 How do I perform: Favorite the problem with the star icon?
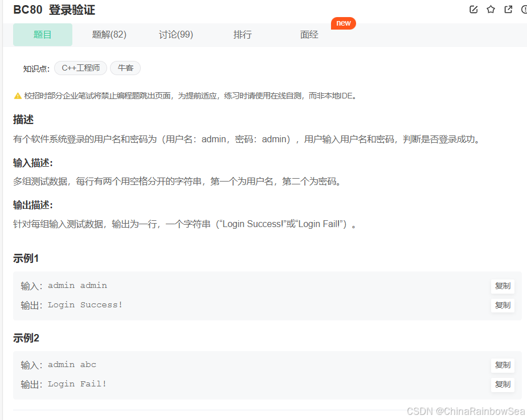491,10
